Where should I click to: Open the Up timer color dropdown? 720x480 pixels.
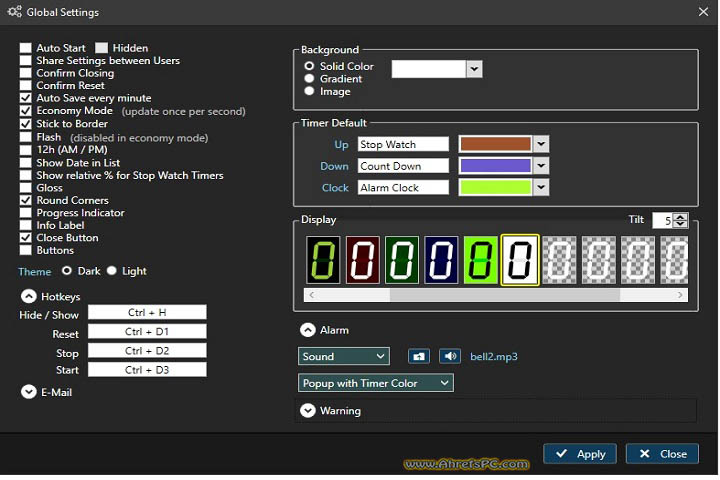541,144
